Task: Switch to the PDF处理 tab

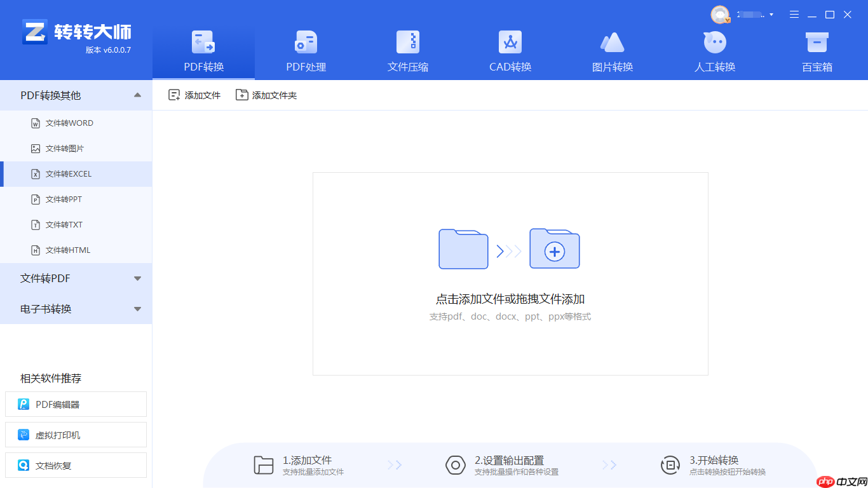Action: (306, 53)
